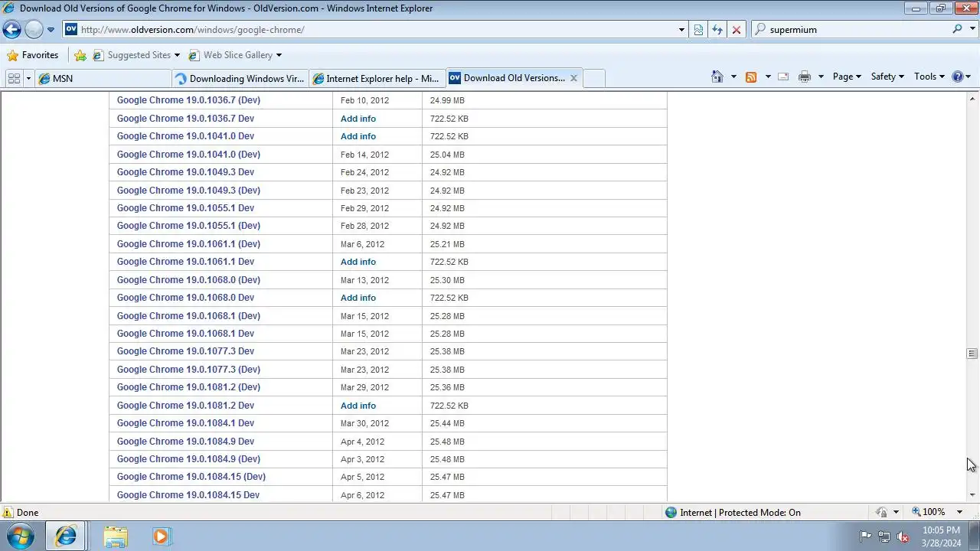Open Windows Media Player taskbar icon
Screen dimensions: 980x551
tap(161, 536)
